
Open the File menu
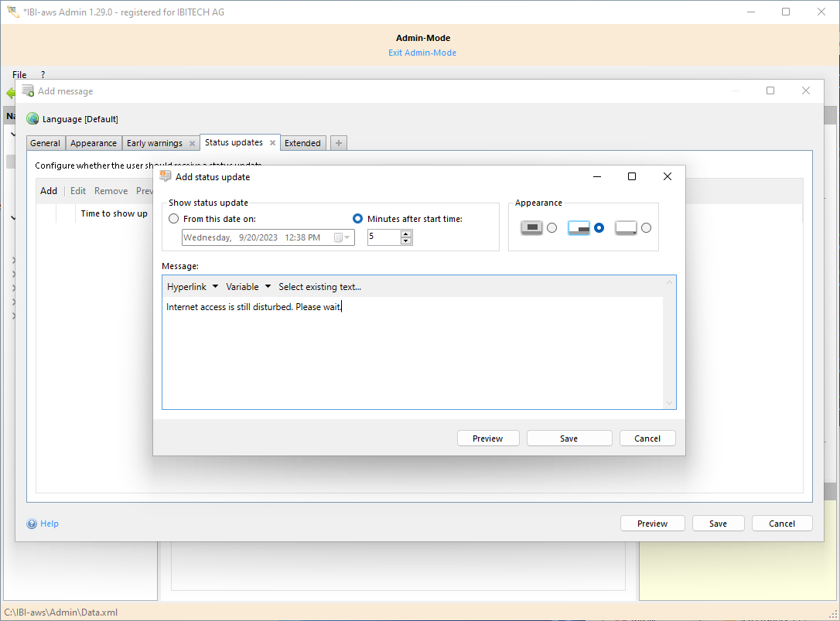coord(19,75)
